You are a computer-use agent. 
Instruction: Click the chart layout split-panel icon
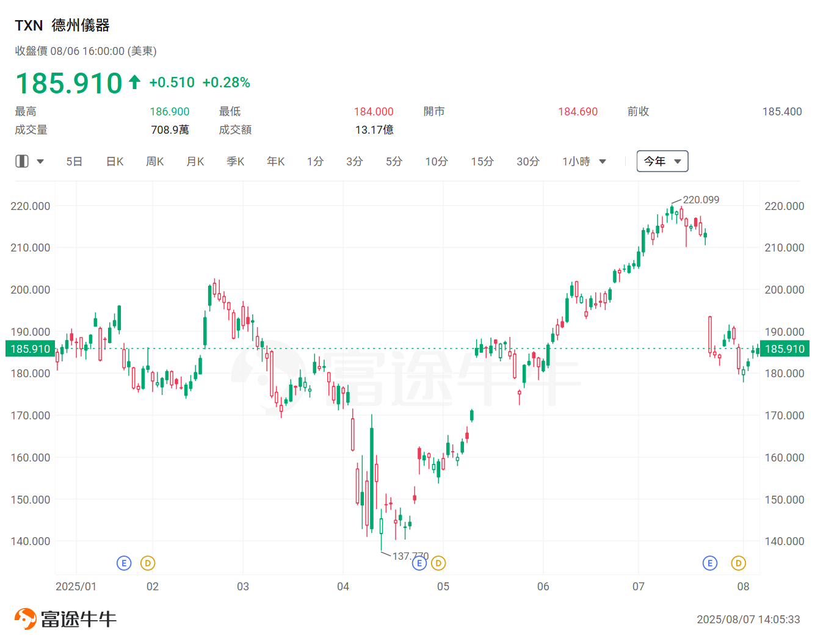(x=22, y=161)
